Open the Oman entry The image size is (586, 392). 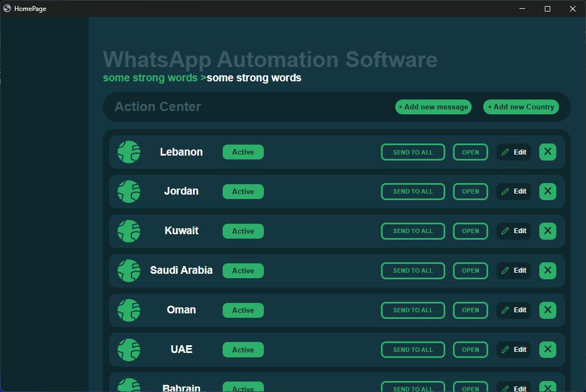471,310
